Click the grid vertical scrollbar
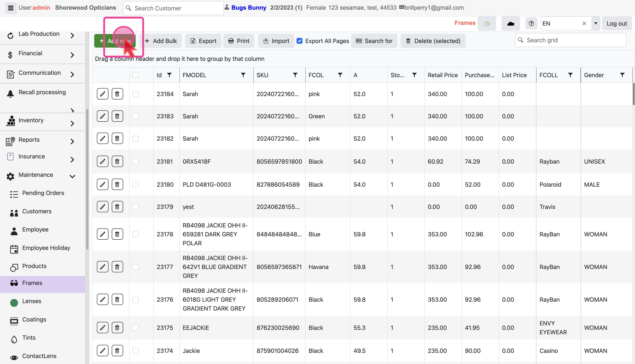This screenshot has width=635, height=364. tap(633, 94)
